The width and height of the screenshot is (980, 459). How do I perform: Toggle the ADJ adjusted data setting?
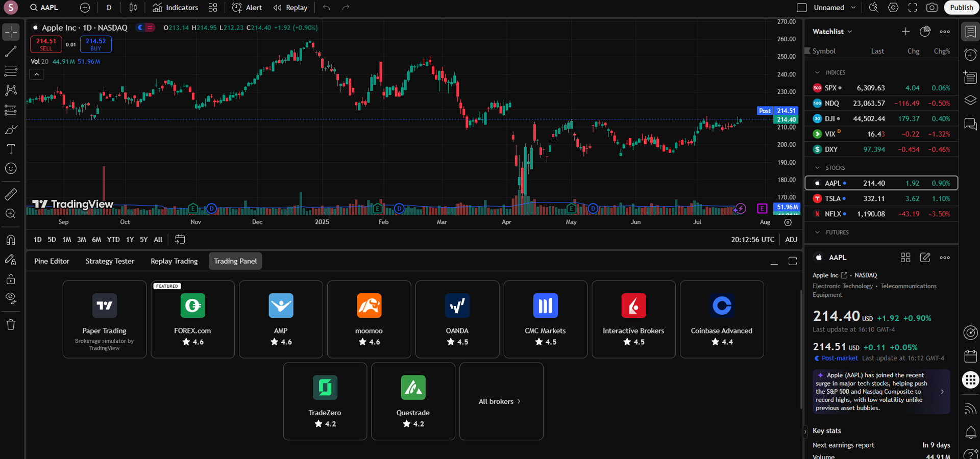click(x=791, y=240)
